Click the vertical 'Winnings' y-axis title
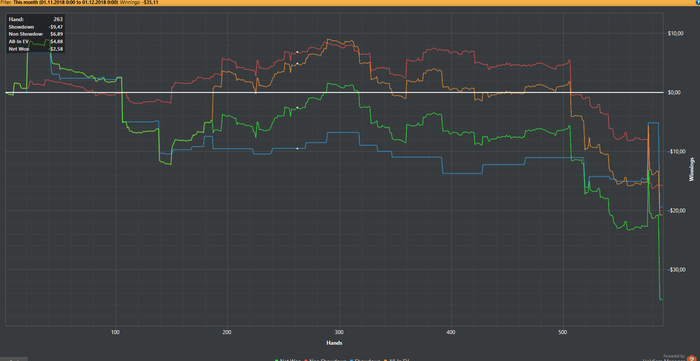This screenshot has height=361, width=700. coord(692,169)
